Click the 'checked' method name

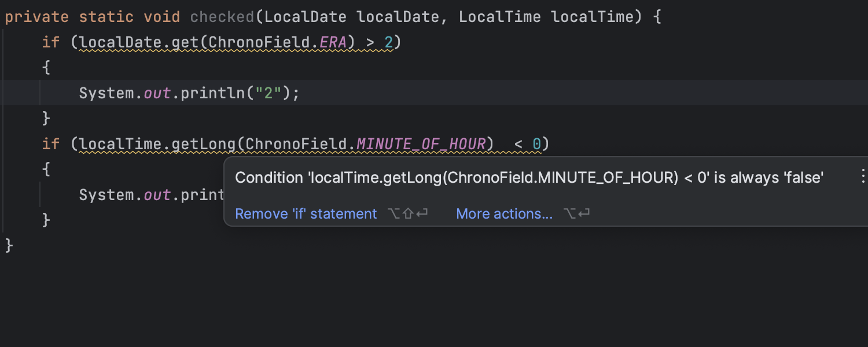point(222,17)
